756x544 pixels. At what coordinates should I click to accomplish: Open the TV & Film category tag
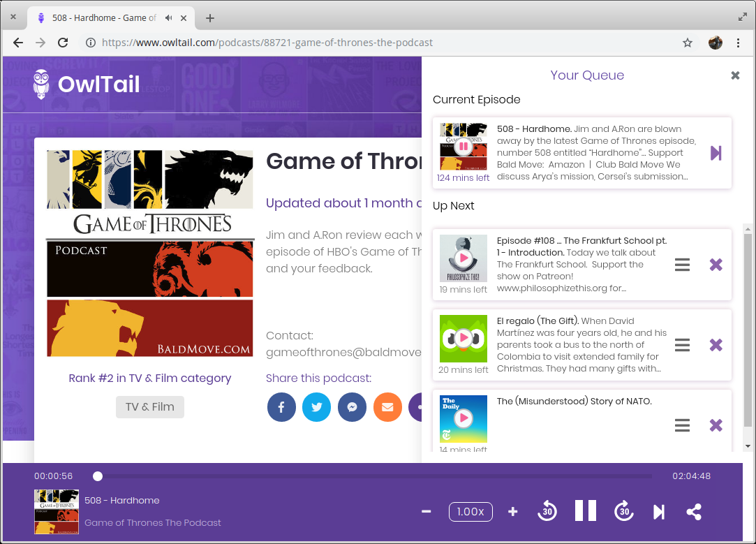tap(150, 407)
